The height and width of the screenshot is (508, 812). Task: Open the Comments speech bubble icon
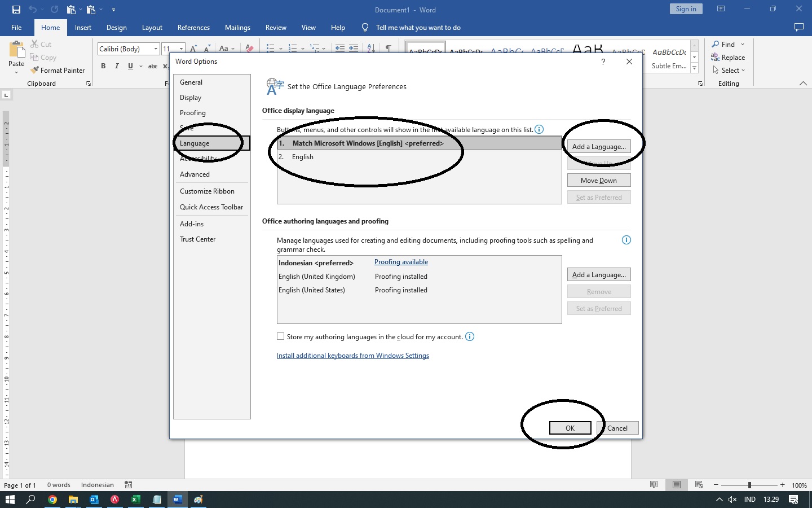(798, 27)
